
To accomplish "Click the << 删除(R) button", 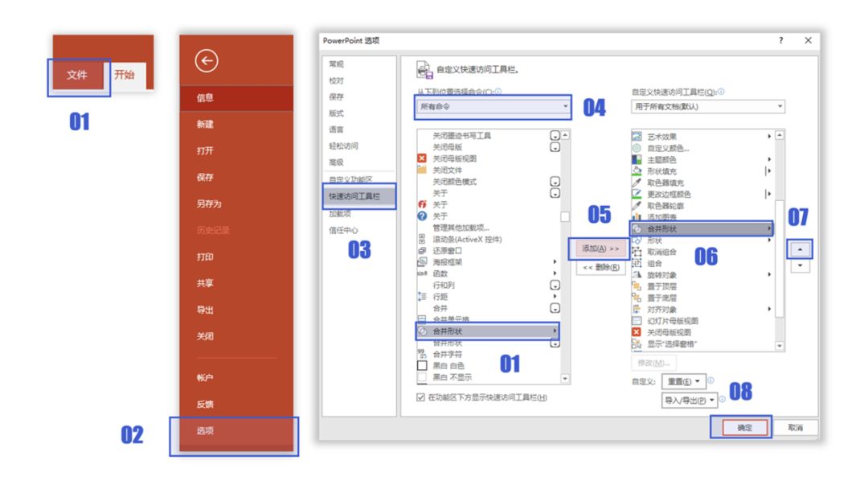I will coord(600,268).
